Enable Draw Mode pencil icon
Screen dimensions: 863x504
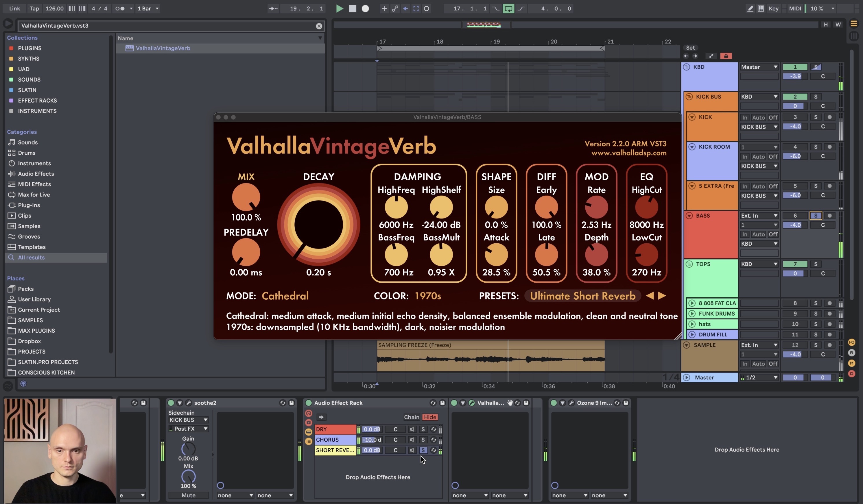tap(750, 9)
